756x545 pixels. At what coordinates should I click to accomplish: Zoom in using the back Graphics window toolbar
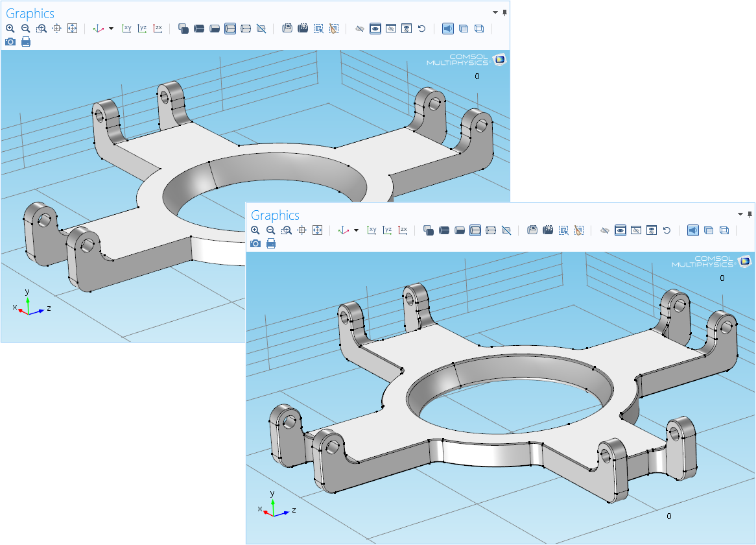click(x=10, y=29)
